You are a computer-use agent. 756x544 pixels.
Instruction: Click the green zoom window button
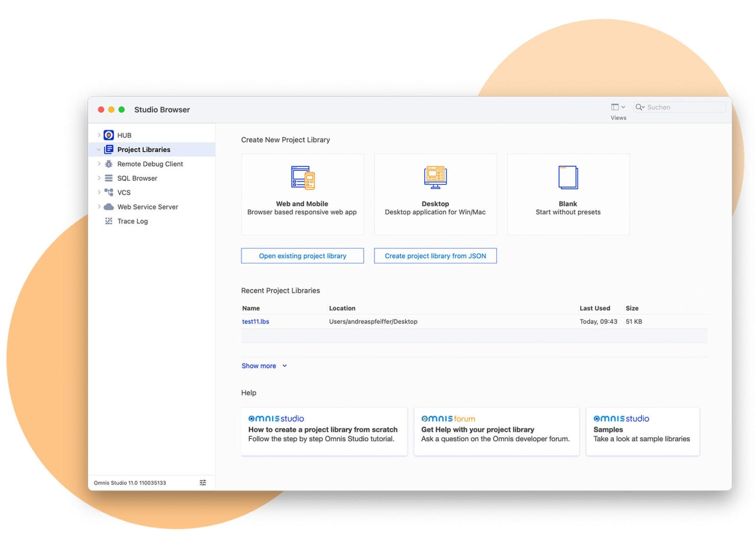pos(121,110)
